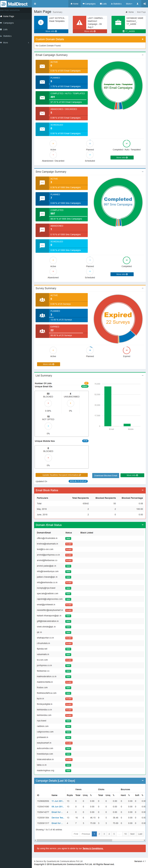The width and height of the screenshot is (148, 868).
Task: Click the user profile icon in navbar
Action: tap(137, 4)
